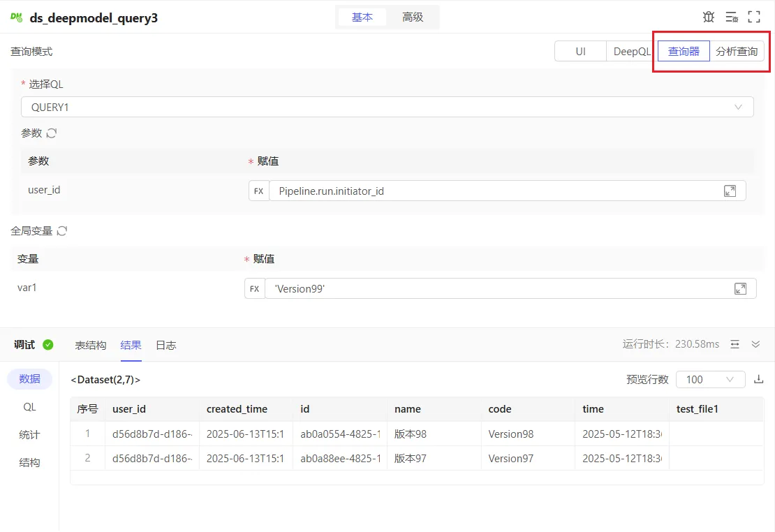Download the result dataset
775x532 pixels.
pos(759,379)
